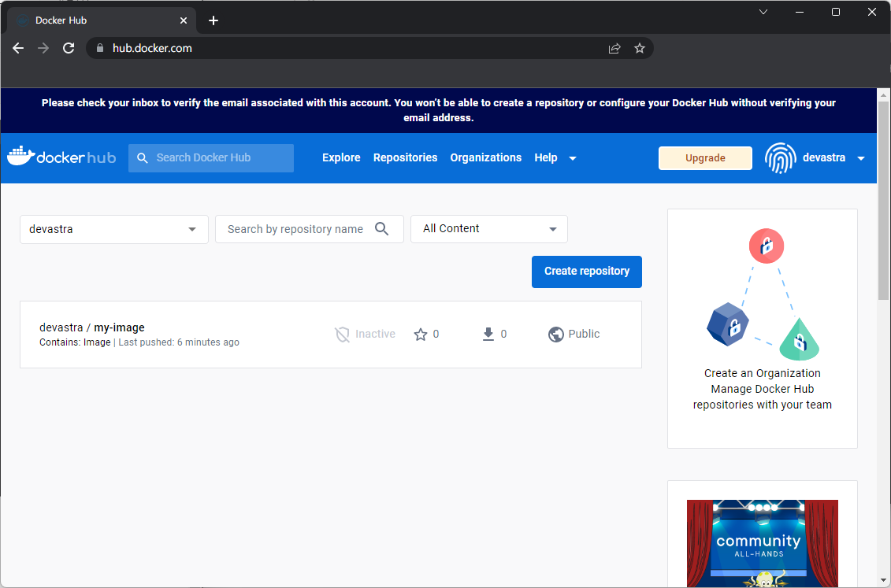This screenshot has width=891, height=588.
Task: Click the vertical scrollbar thumb
Action: (884, 201)
